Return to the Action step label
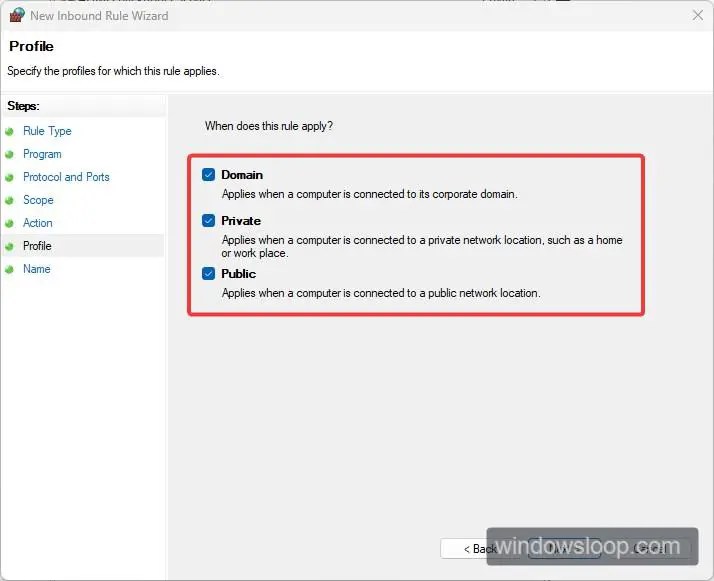 coord(38,223)
